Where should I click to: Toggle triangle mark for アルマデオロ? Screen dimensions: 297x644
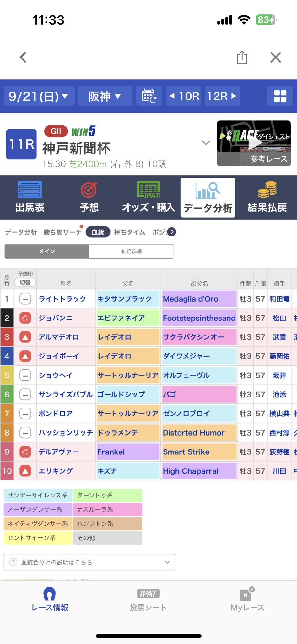25,337
